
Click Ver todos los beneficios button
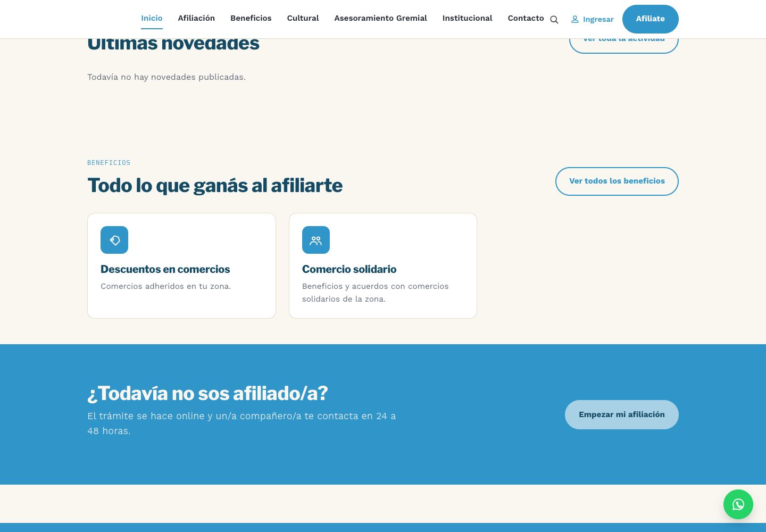617,181
